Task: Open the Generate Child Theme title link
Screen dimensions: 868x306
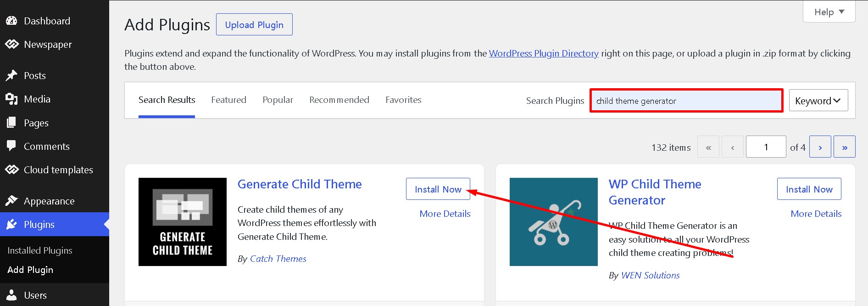Action: (x=300, y=184)
